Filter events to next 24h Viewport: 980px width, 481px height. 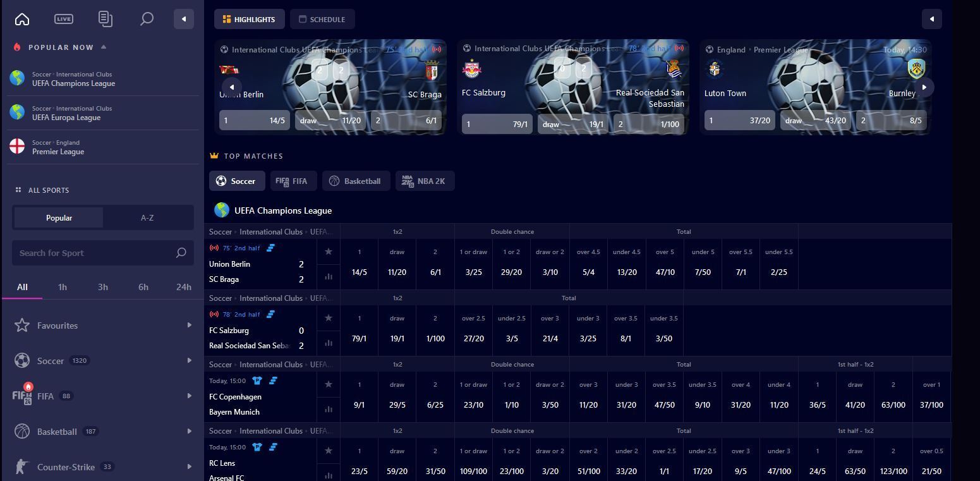(184, 287)
